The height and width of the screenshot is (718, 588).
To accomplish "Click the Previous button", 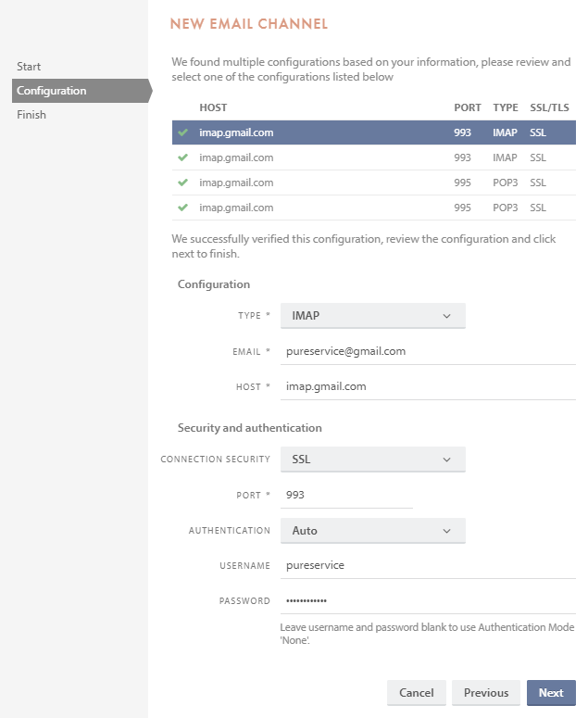I will click(x=486, y=693).
